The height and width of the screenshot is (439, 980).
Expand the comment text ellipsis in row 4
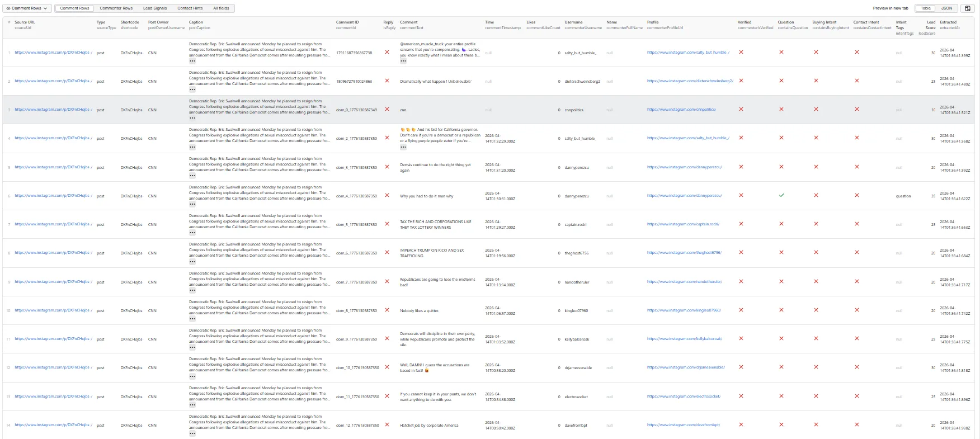(403, 147)
